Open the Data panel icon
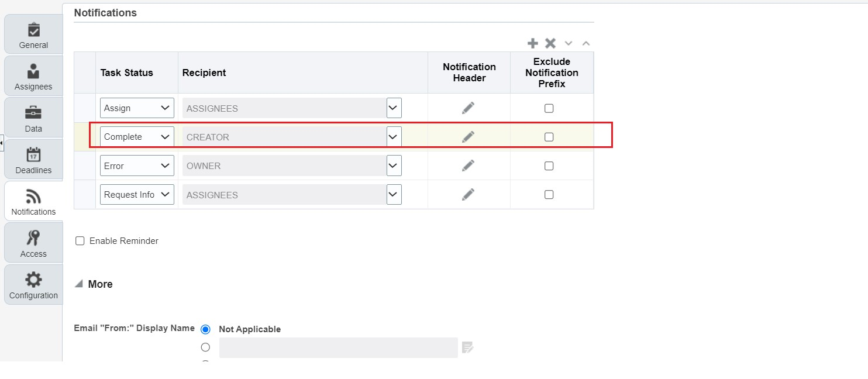 click(x=33, y=117)
